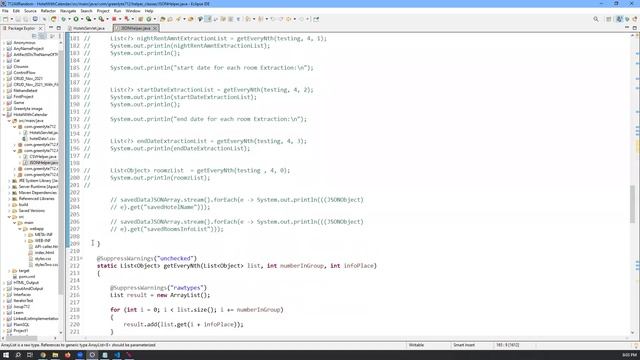Select index.html in Package Explorer
This screenshot has height=360, width=640.
coord(44,253)
